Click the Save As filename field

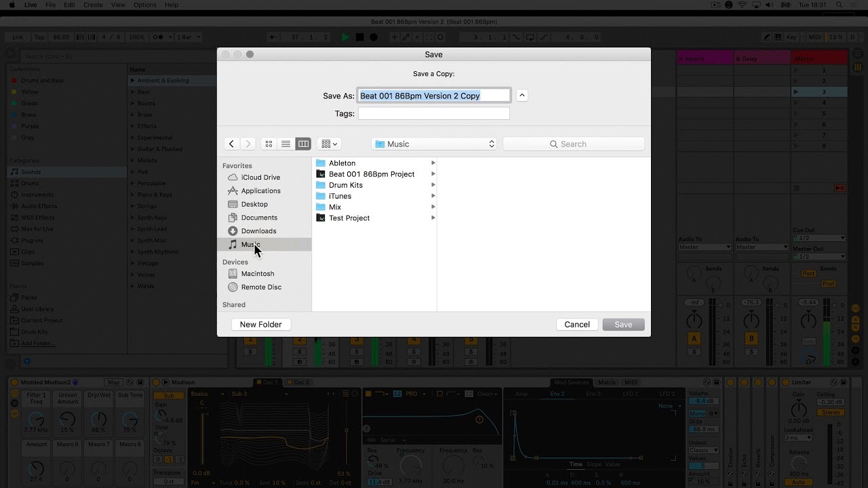pyautogui.click(x=434, y=96)
